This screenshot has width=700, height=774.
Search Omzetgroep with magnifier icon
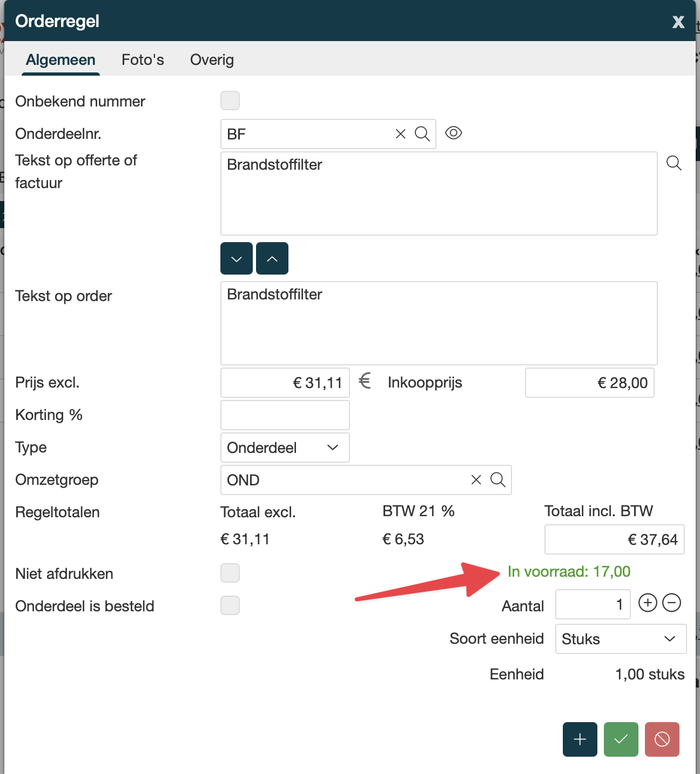click(497, 480)
